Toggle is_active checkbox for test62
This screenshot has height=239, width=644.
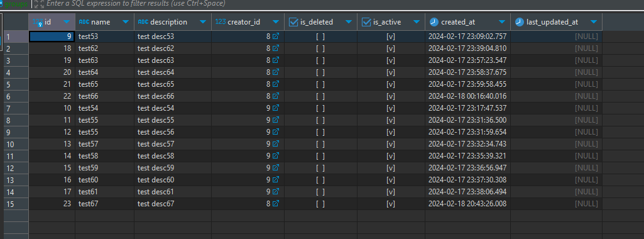(391, 48)
